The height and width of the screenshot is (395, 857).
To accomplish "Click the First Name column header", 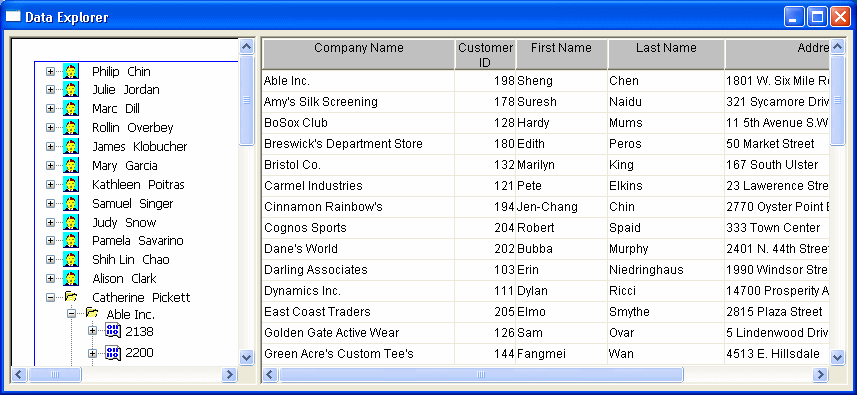I will point(561,55).
